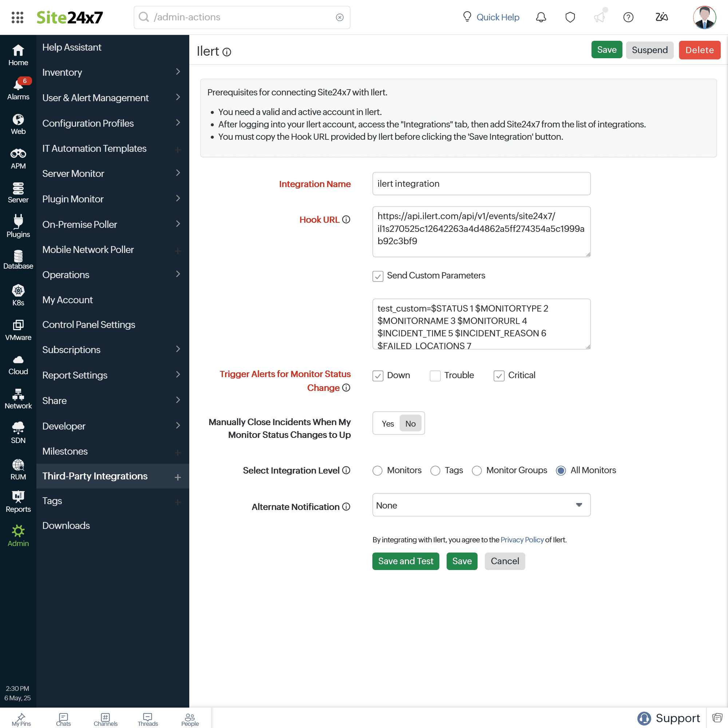Open the Privacy Policy link

tap(522, 539)
